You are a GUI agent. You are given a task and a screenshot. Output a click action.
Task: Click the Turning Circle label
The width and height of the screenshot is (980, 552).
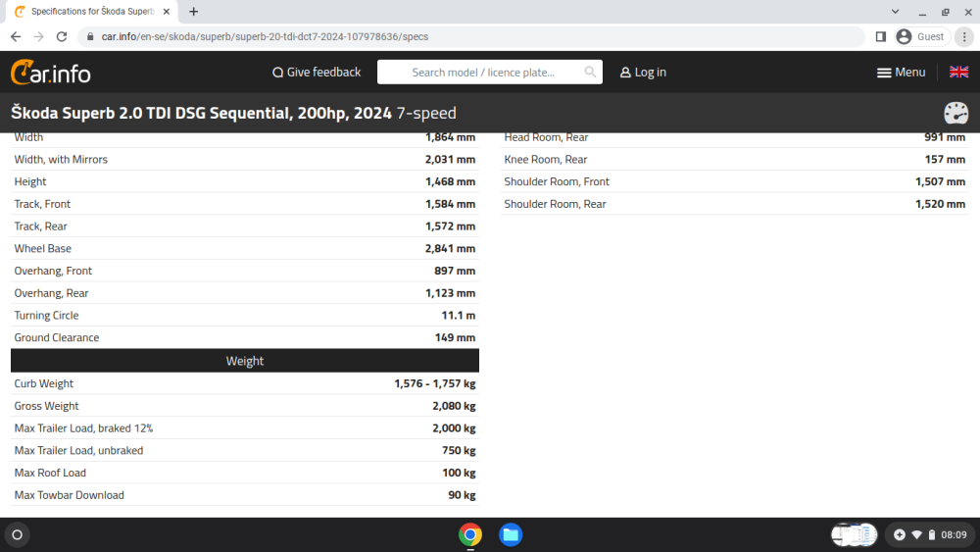tap(46, 315)
